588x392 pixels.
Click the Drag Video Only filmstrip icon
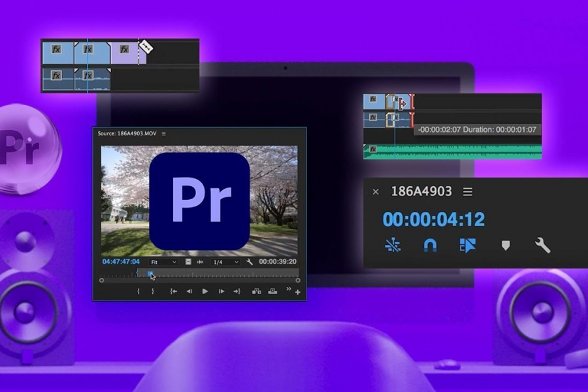(x=188, y=262)
